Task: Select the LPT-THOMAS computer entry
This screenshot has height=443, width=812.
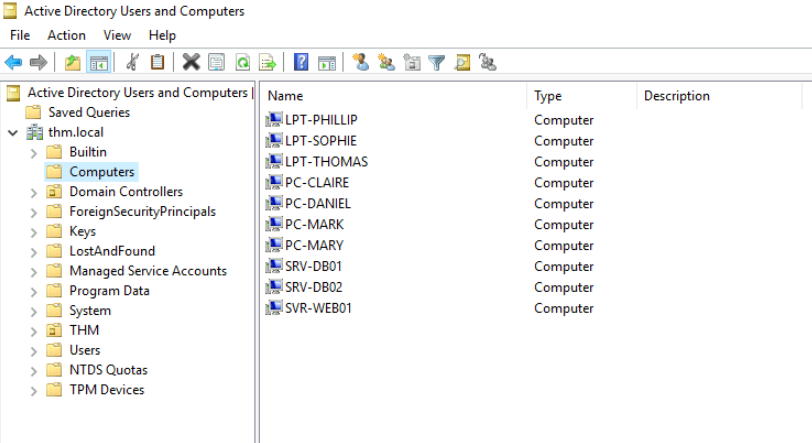Action: pyautogui.click(x=326, y=162)
